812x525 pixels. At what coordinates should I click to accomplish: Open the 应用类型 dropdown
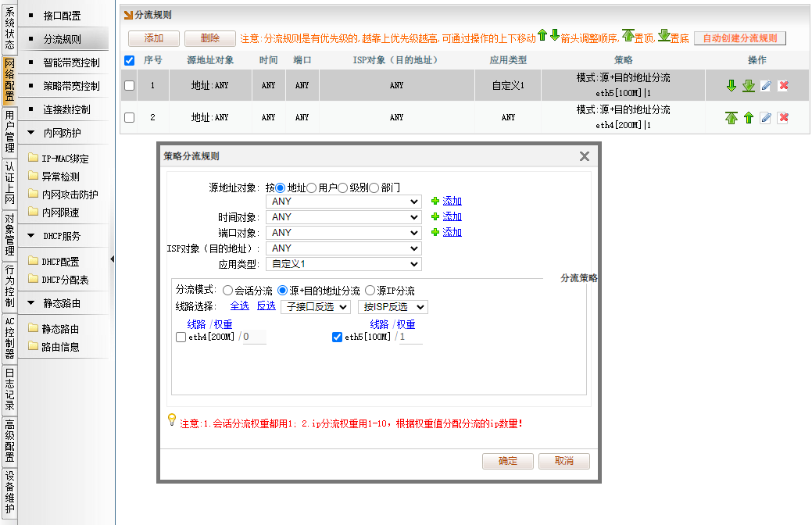tap(343, 264)
